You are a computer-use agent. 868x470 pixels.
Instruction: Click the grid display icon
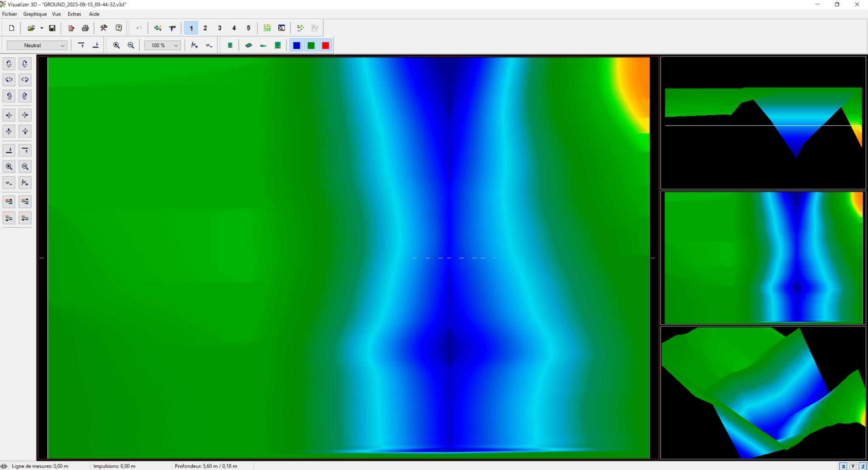tap(267, 28)
